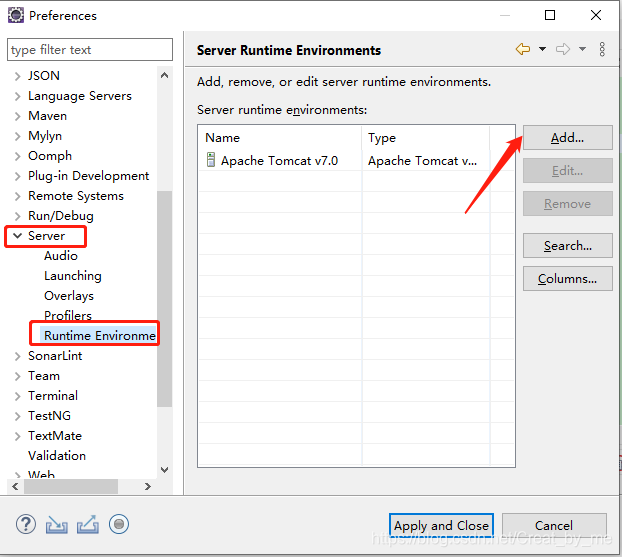Select the SonarLint tree label
The height and width of the screenshot is (557, 622).
point(55,356)
